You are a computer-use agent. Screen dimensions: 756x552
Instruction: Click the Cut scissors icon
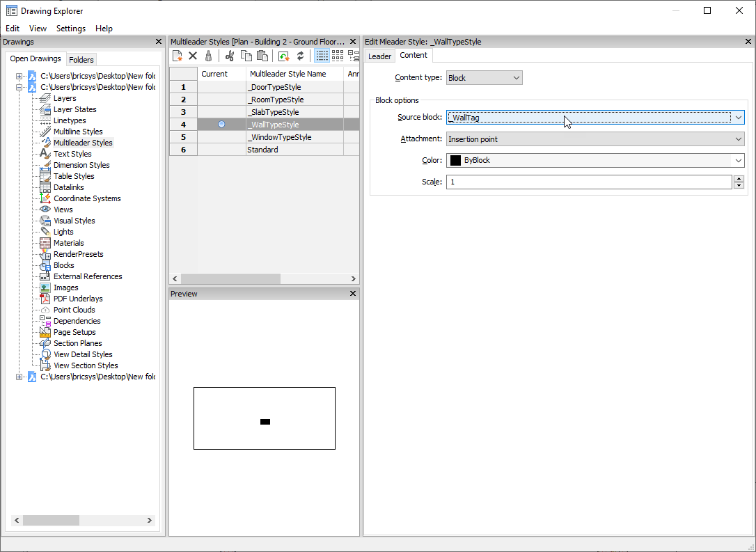tap(230, 56)
